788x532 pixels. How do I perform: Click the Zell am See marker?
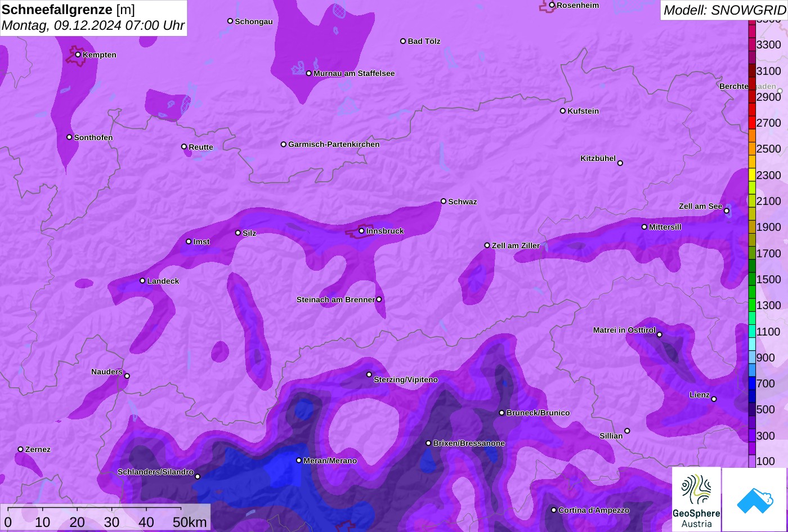pos(727,211)
